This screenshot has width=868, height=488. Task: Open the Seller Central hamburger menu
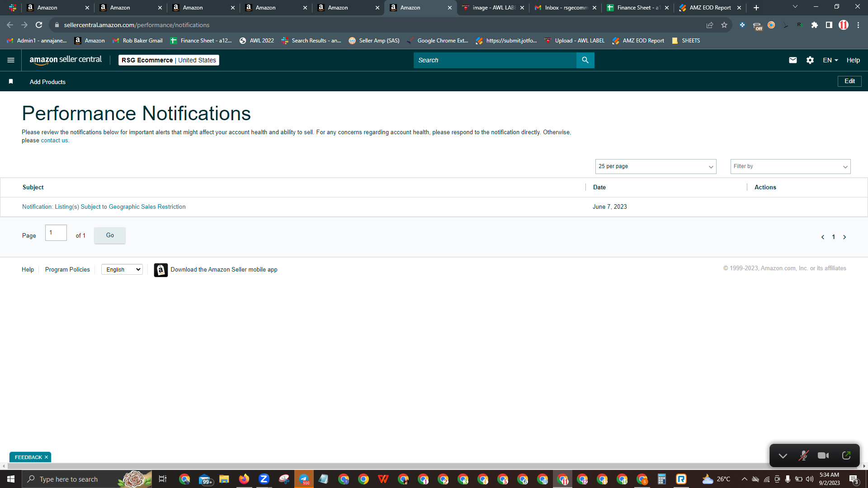(11, 60)
